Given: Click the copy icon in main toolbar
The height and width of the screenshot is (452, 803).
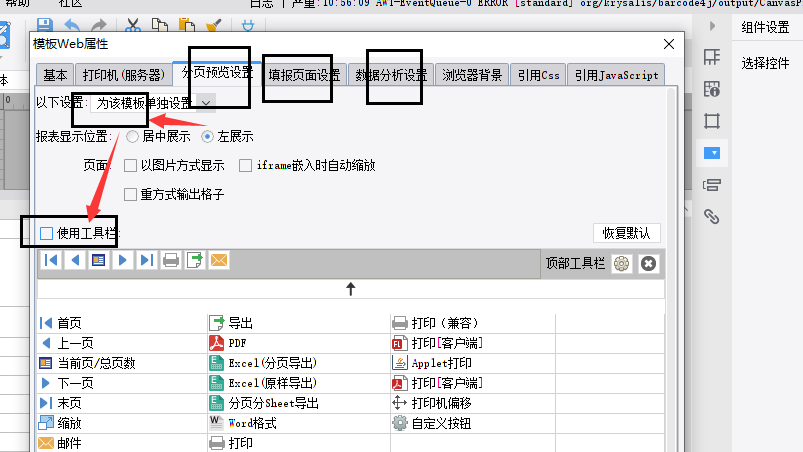Looking at the screenshot, I should click(x=160, y=25).
